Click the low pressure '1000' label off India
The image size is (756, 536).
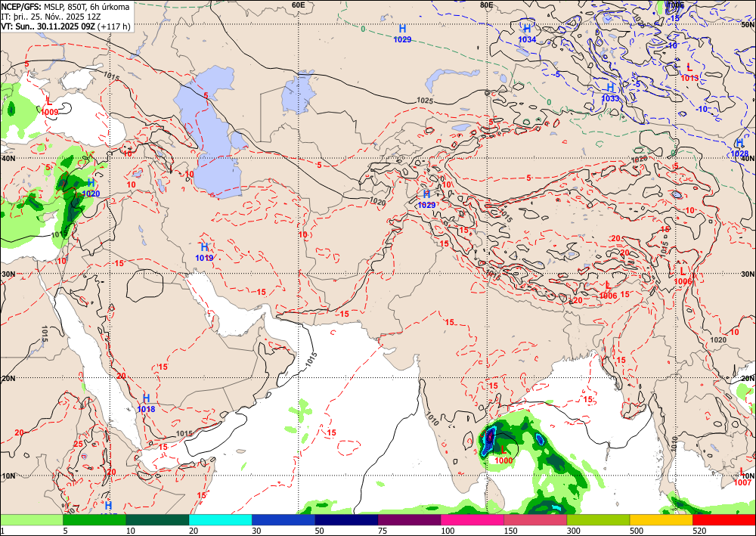tap(503, 461)
